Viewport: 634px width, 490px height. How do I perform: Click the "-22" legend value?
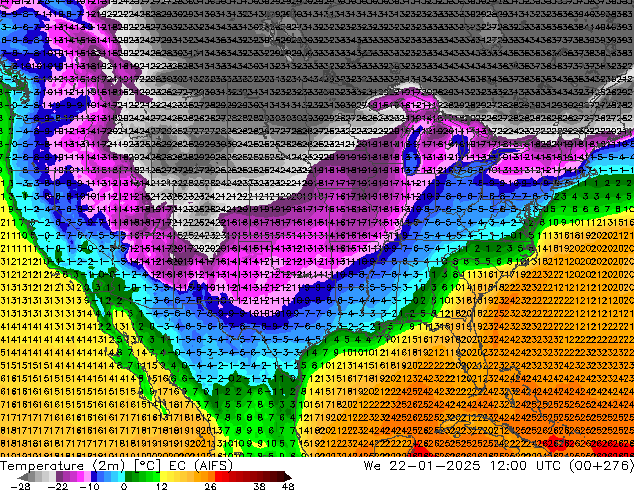click(57, 486)
